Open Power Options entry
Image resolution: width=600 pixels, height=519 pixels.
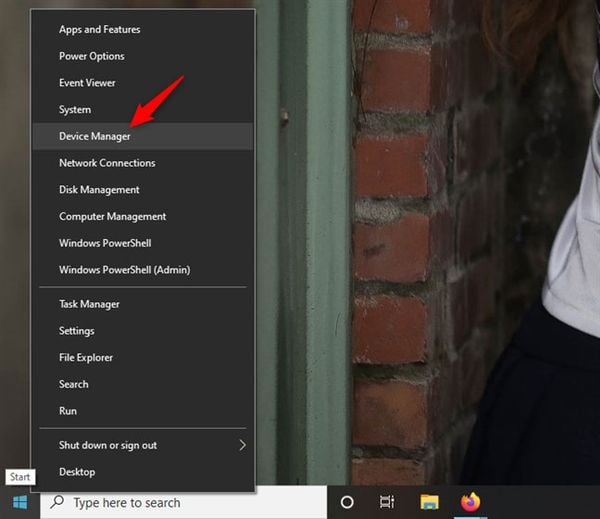pyautogui.click(x=92, y=56)
